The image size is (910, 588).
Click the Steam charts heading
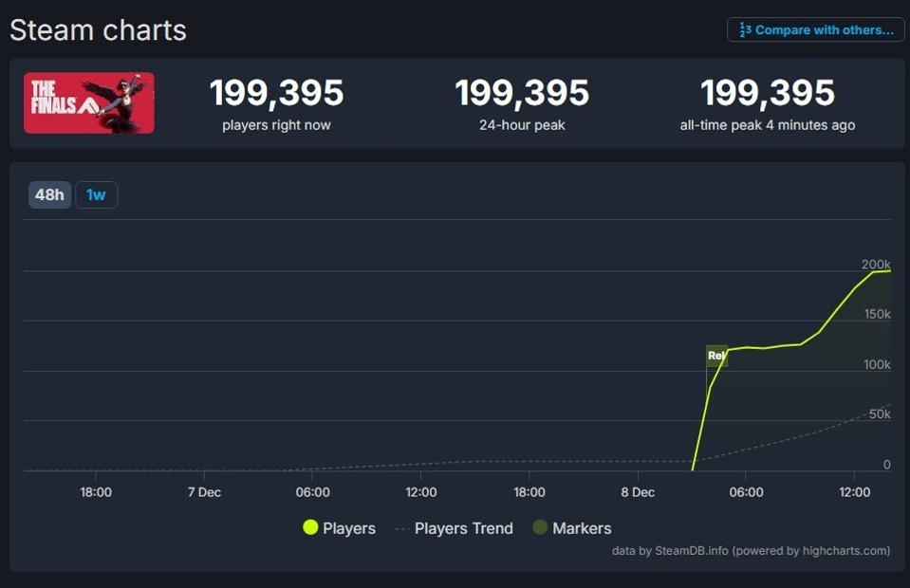click(98, 30)
